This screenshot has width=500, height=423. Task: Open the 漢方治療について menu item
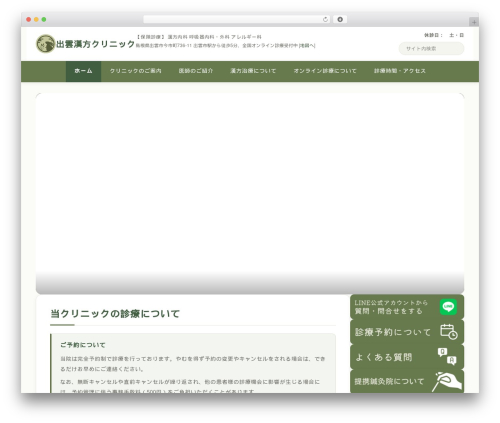[x=253, y=71]
